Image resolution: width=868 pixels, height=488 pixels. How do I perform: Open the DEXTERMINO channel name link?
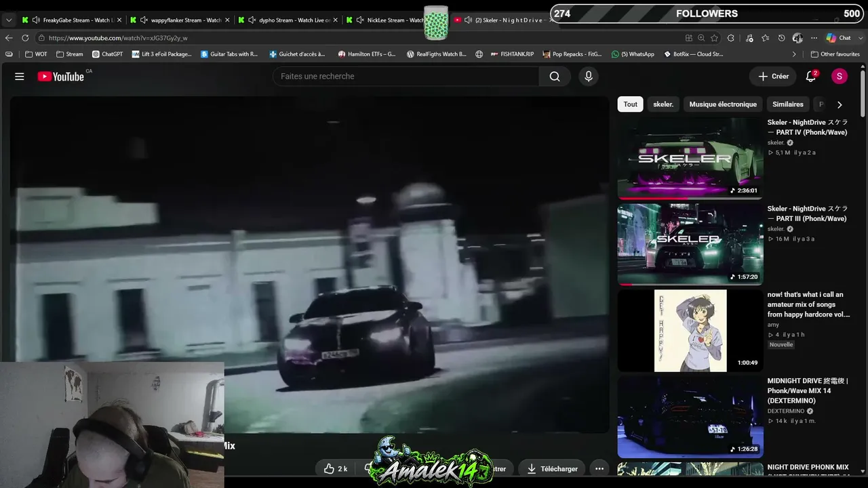(786, 411)
